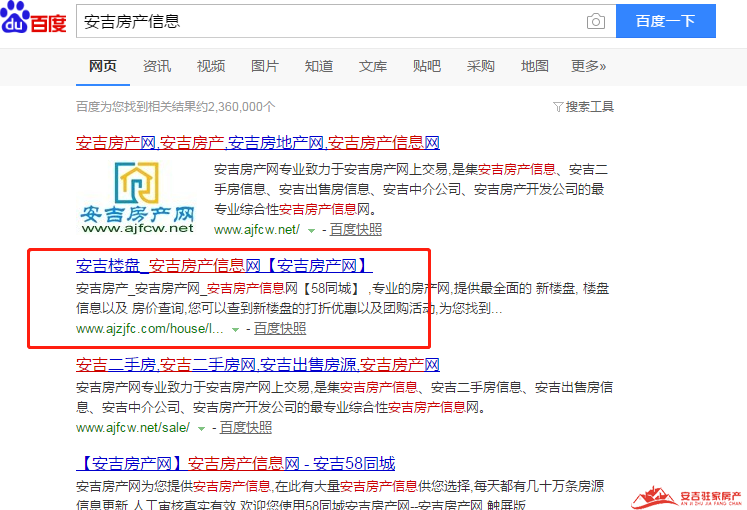Viewport: 747px width, 510px height.
Task: Click the 安吉房产网 logo thumbnail
Action: (x=138, y=197)
